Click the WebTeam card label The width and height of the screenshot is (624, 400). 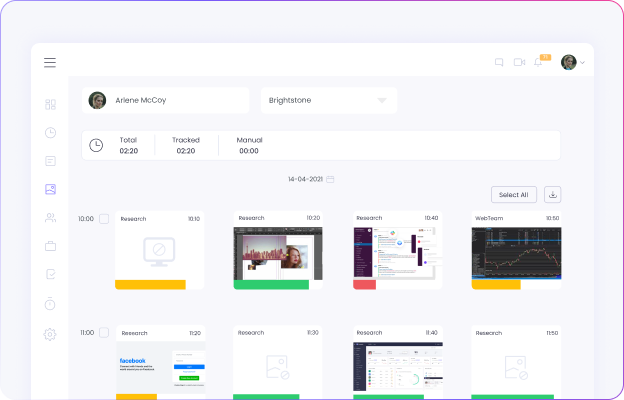click(x=489, y=218)
